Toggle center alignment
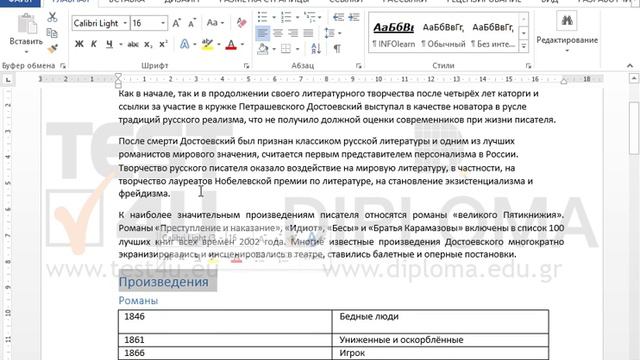Viewport: 640px width, 360px height. (x=278, y=33)
